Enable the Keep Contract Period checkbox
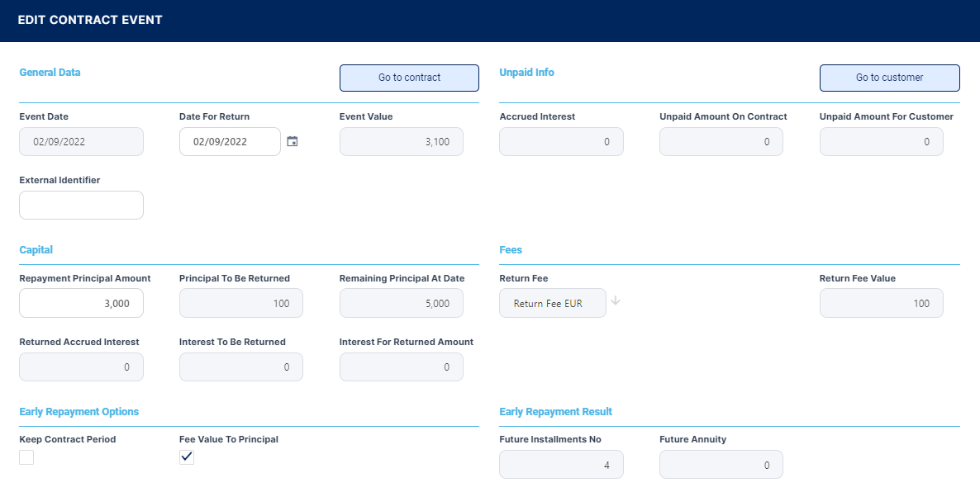This screenshot has height=492, width=980. click(27, 457)
